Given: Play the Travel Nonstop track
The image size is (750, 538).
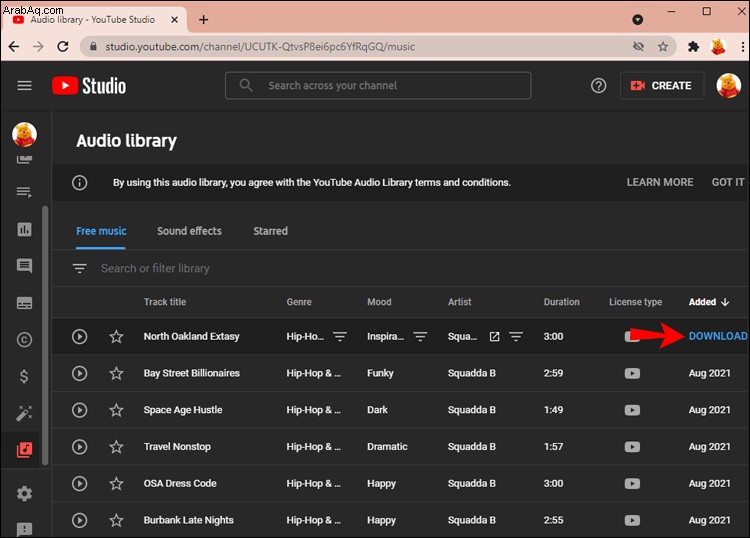Looking at the screenshot, I should [x=79, y=447].
